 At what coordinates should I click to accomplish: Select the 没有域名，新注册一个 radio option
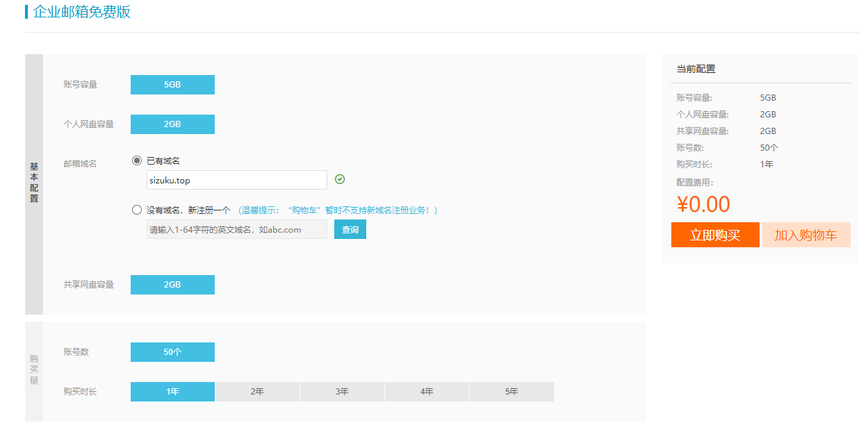137,210
